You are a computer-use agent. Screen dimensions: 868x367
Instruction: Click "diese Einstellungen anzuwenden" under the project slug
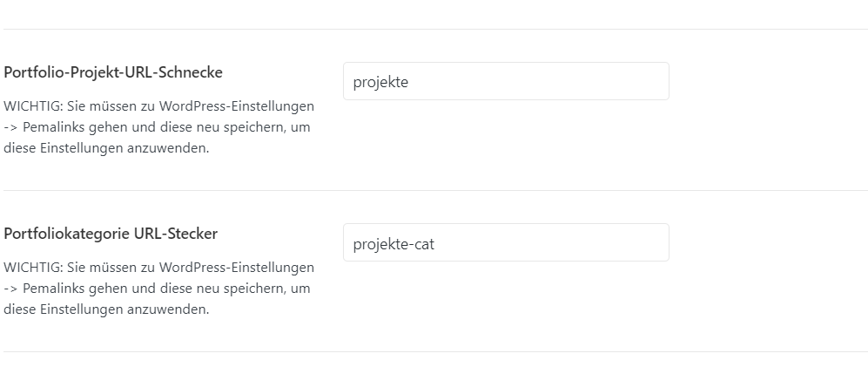(106, 148)
